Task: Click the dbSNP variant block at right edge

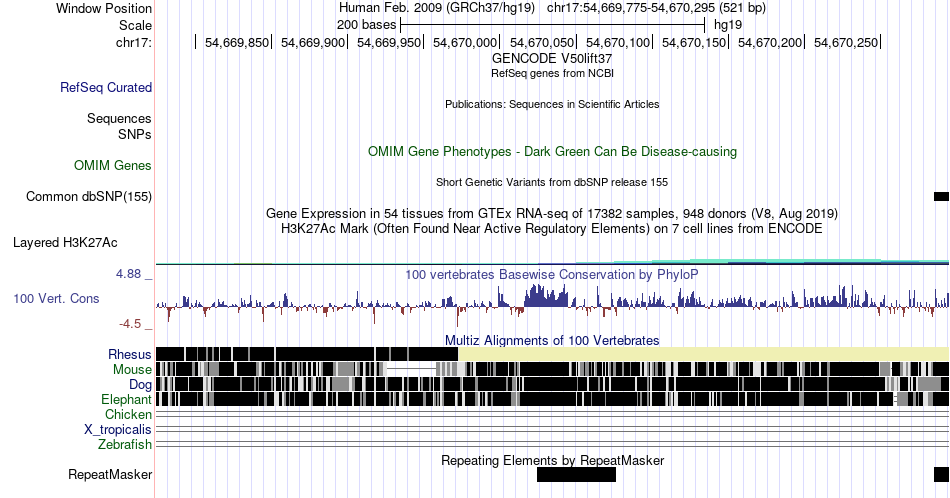Action: (942, 196)
